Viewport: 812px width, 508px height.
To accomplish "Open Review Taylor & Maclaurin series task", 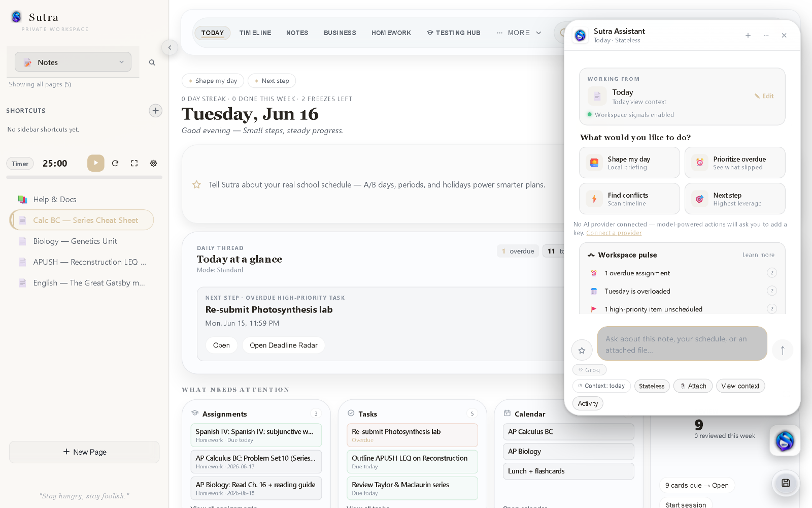I will point(413,488).
